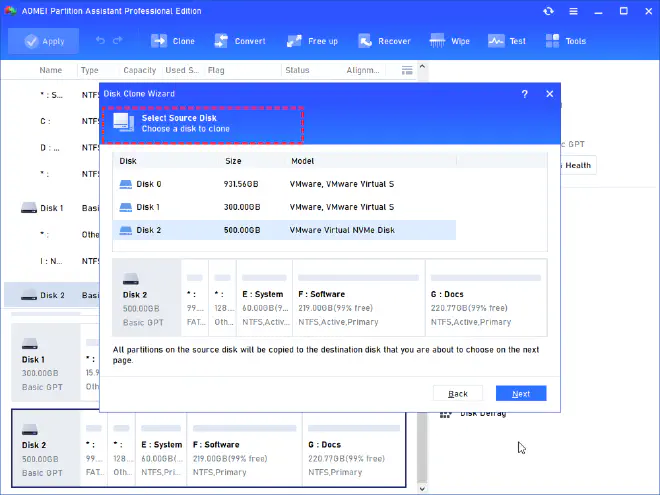Open the Free up tool
The width and height of the screenshot is (660, 495).
[x=312, y=41]
